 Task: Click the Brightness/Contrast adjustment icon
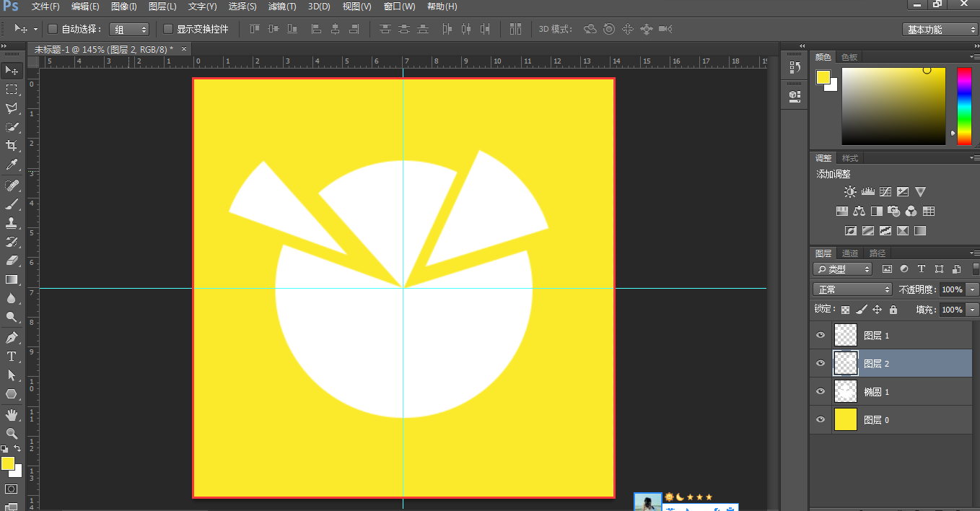850,192
